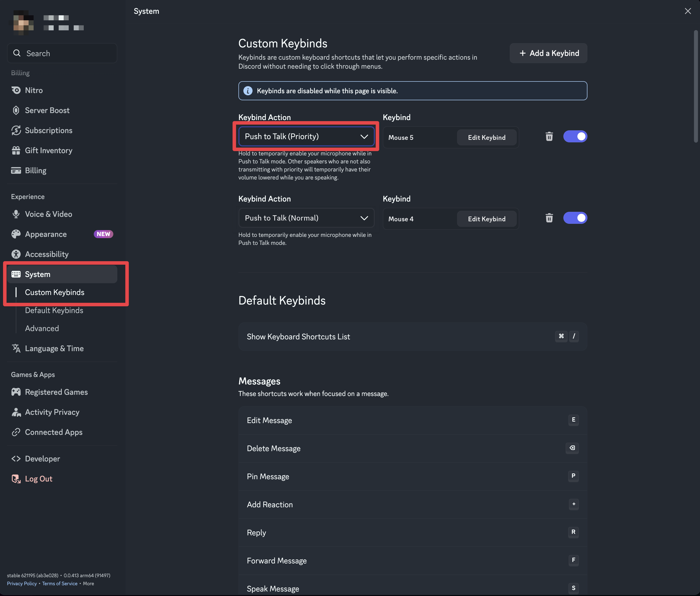Click the Registered Games controller icon
Screen dimensions: 700x596
[x=16, y=392]
